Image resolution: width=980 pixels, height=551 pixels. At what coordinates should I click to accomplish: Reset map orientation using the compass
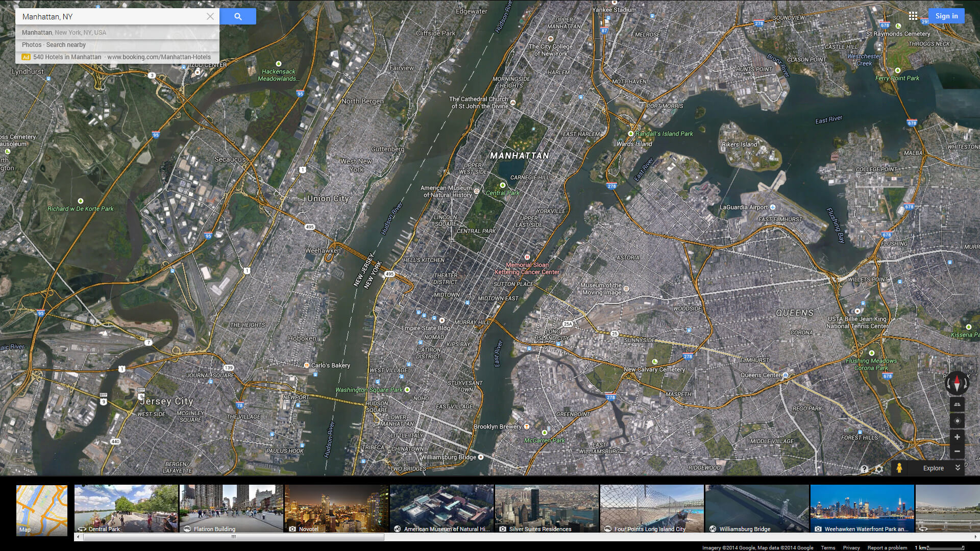957,383
